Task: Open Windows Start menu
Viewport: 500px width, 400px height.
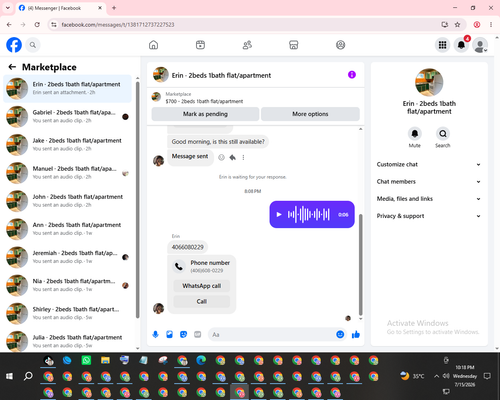Action: [x=9, y=376]
